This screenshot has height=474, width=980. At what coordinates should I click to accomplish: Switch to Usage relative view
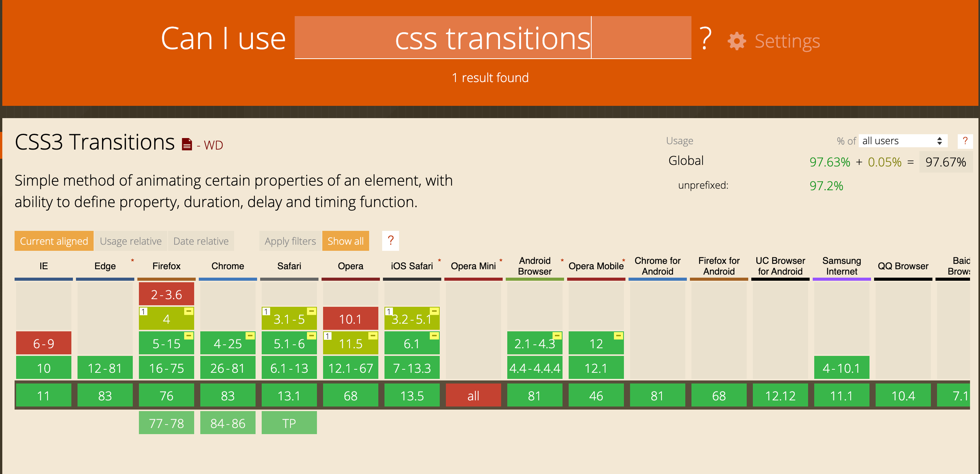pyautogui.click(x=130, y=241)
